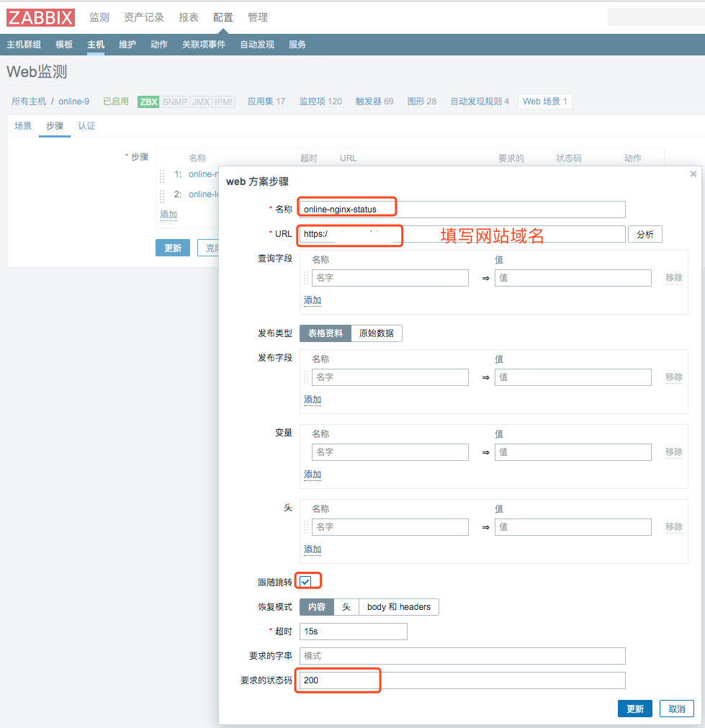Image resolution: width=705 pixels, height=728 pixels.
Task: Go to 服务 submenu
Action: [297, 45]
